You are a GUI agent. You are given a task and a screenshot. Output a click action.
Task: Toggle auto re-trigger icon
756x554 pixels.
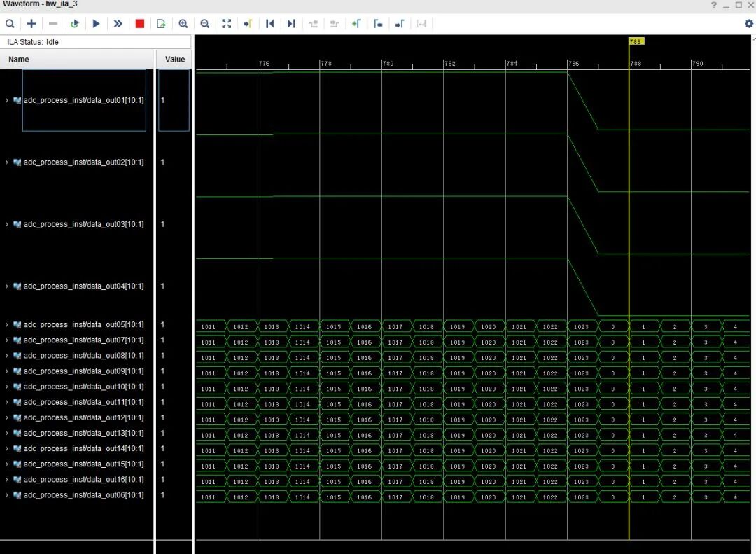(x=74, y=24)
